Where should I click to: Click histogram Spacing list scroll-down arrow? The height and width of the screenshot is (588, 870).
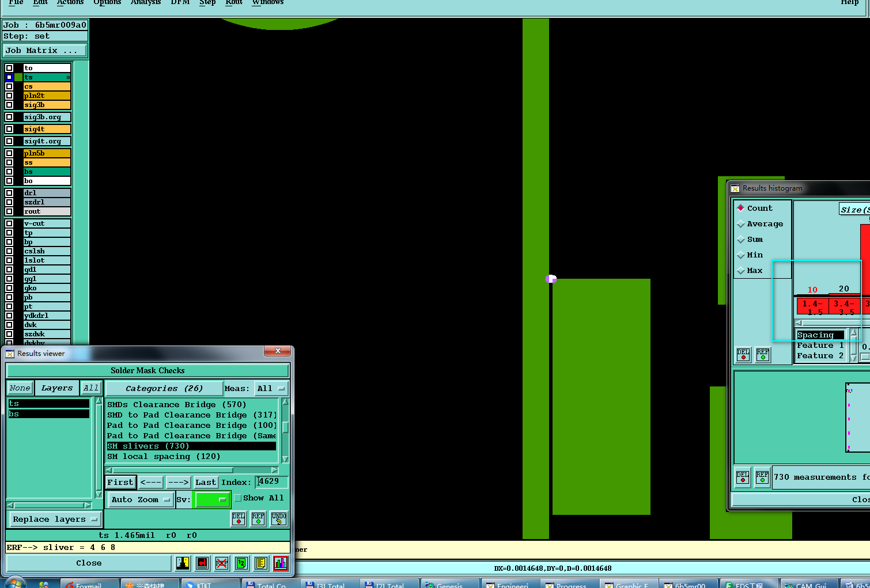[853, 358]
